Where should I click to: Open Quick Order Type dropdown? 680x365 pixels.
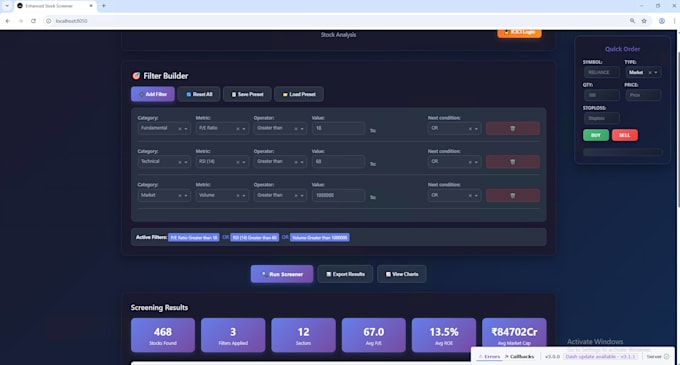643,72
